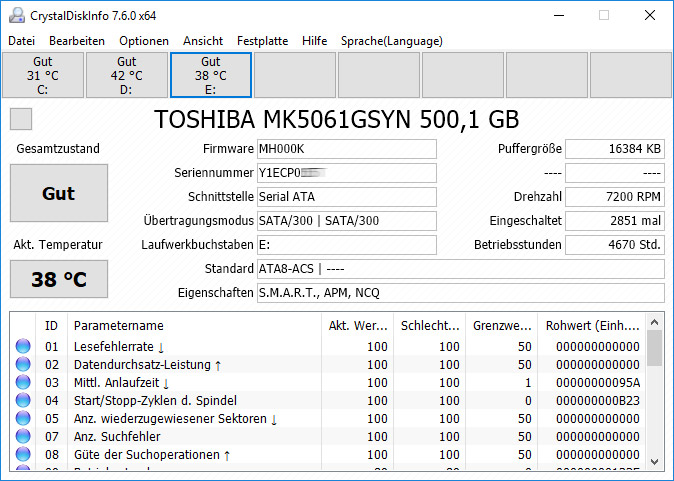Screen dimensions: 674x481
Task: Click the Akt. Temperatur label
Action: (x=58, y=245)
